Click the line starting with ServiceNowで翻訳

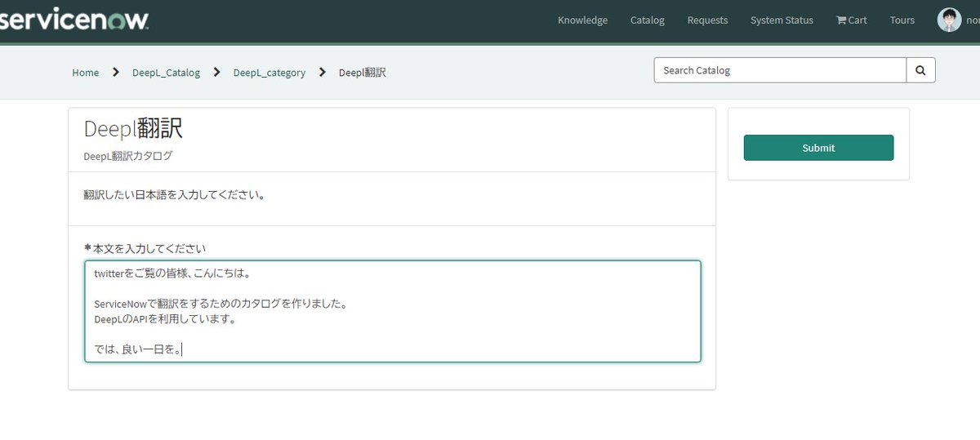[221, 304]
